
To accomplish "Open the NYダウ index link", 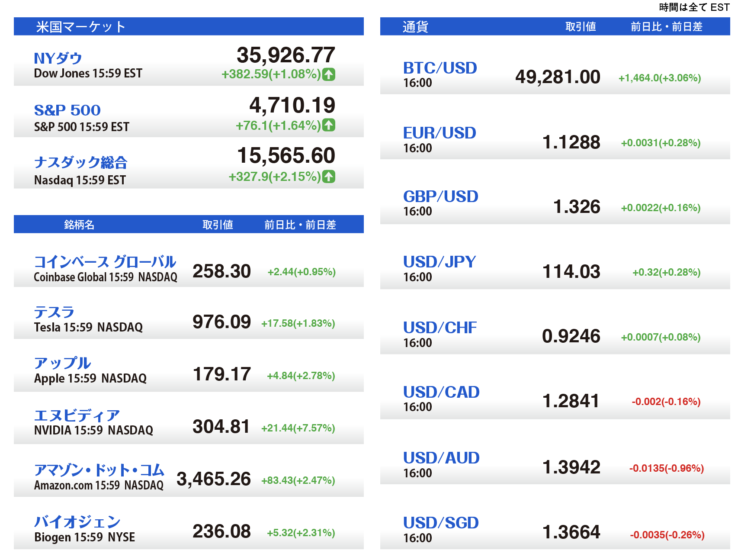I will 58,58.
